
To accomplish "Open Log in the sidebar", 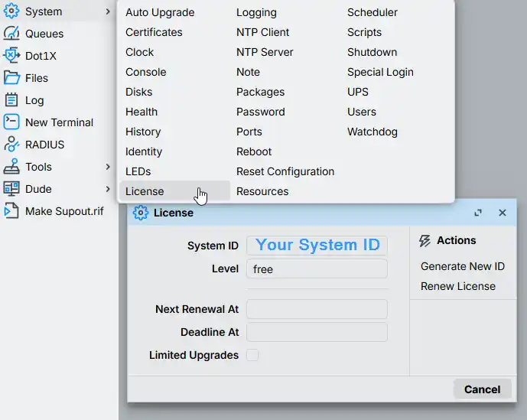I will point(34,100).
